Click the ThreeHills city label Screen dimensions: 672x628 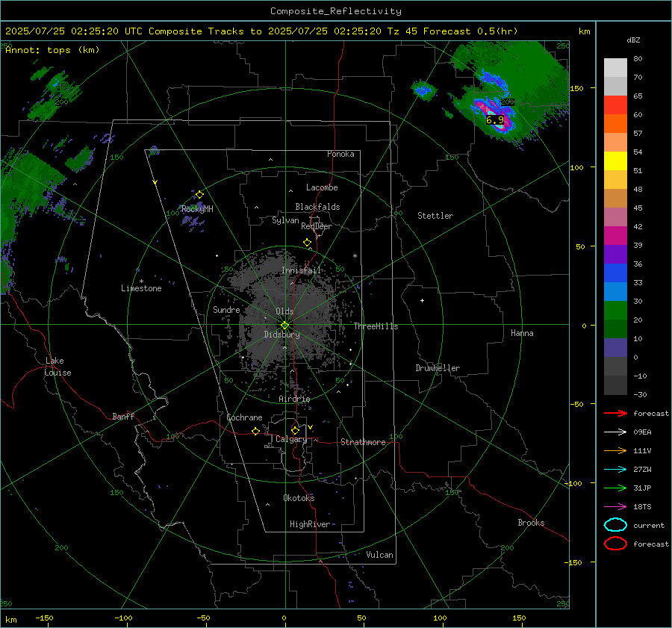point(376,326)
